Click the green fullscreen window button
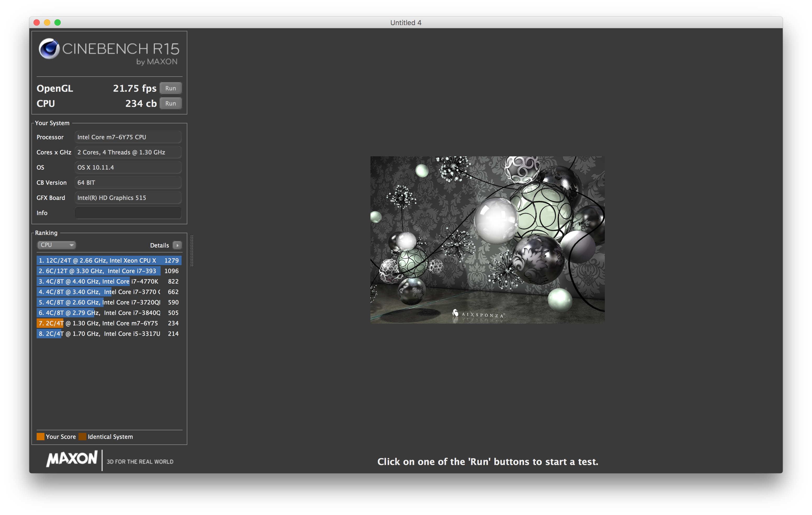 pos(58,22)
